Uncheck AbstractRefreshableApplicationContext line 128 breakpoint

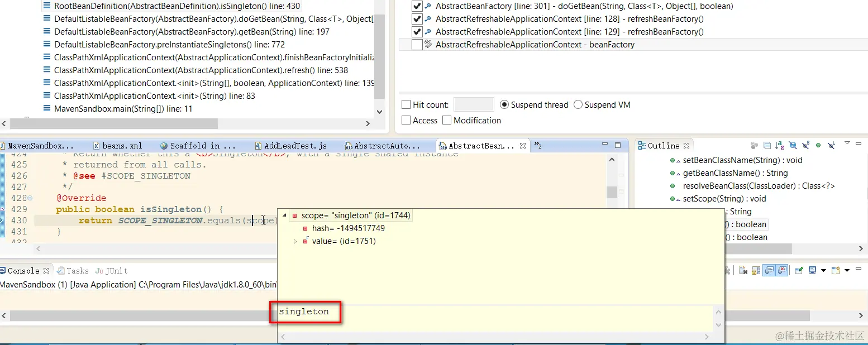pos(417,19)
